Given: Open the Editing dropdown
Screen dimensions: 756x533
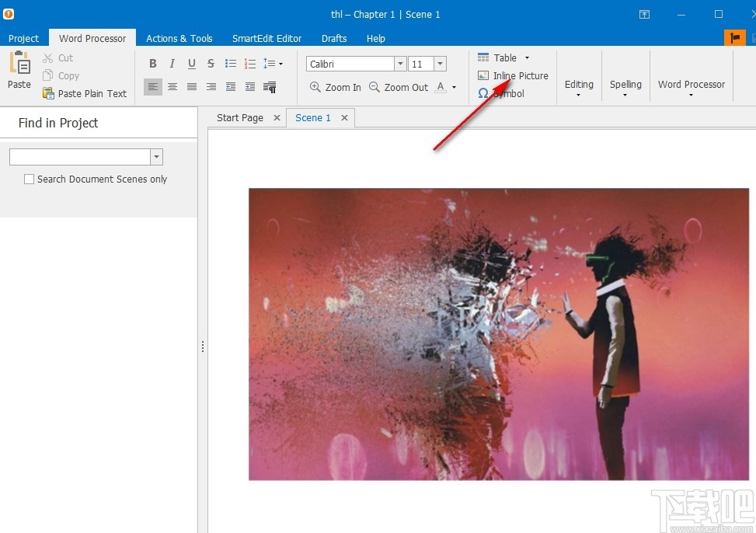Looking at the screenshot, I should 579,84.
